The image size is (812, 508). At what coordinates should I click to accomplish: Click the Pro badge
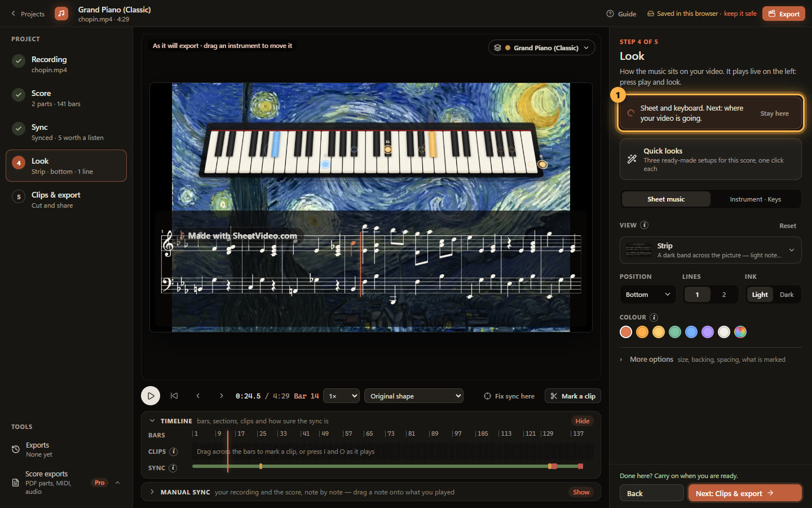100,483
